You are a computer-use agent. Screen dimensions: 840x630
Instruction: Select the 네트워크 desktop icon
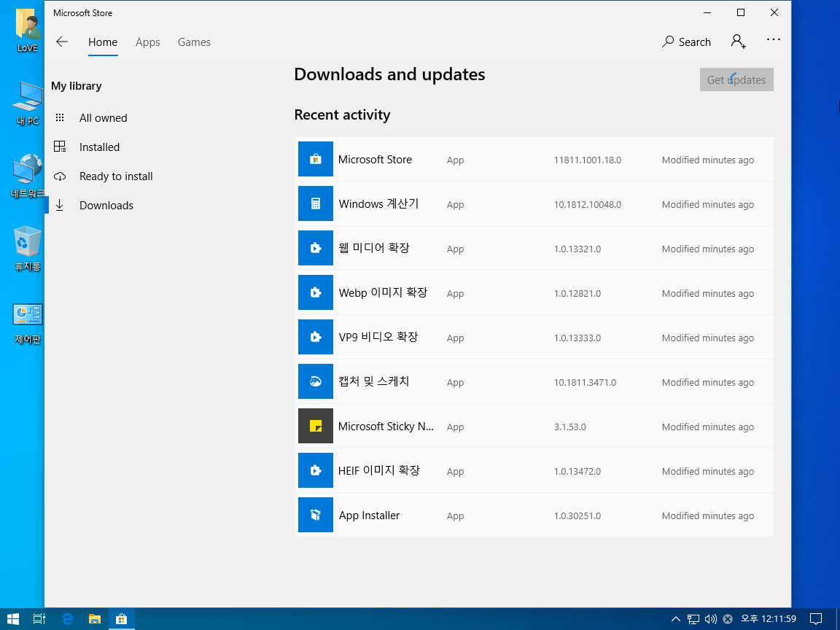pyautogui.click(x=27, y=176)
